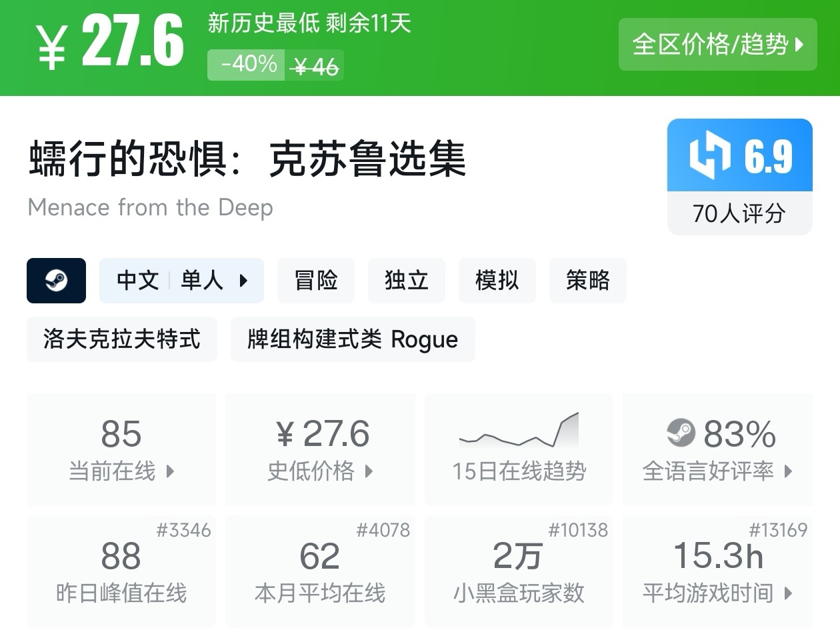Open the 洛夫克拉夫特式 tag
This screenshot has width=840, height=630.
(x=122, y=339)
